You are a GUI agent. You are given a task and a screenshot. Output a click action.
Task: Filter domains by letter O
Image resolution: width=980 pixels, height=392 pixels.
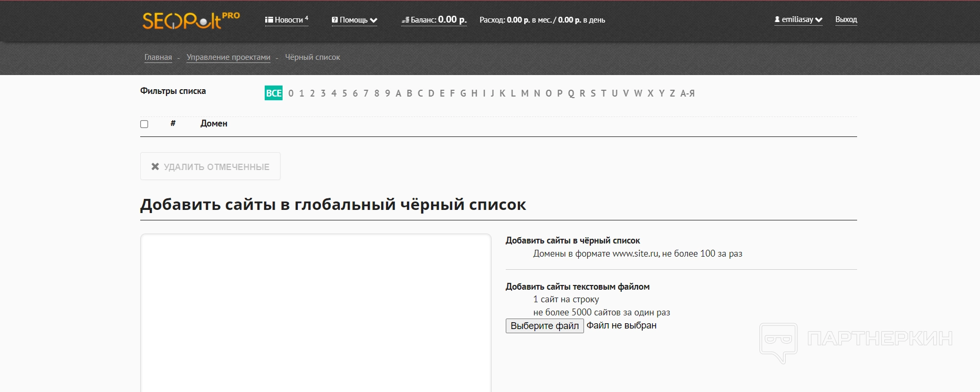point(549,93)
